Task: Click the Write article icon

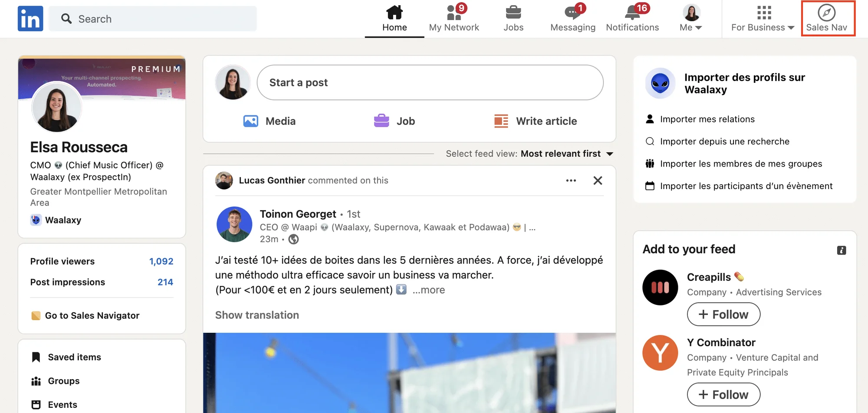Action: [x=501, y=121]
